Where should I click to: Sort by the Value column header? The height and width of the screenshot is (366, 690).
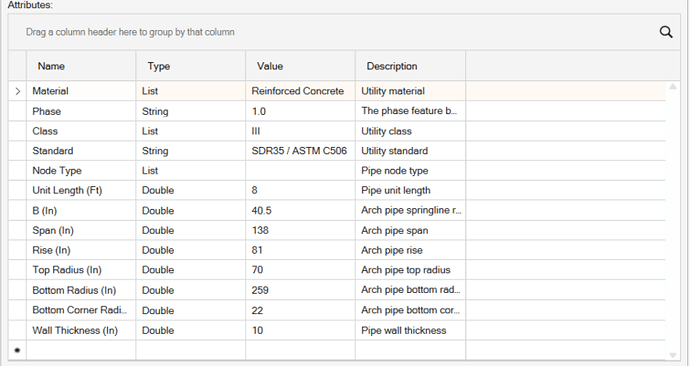[x=300, y=66]
